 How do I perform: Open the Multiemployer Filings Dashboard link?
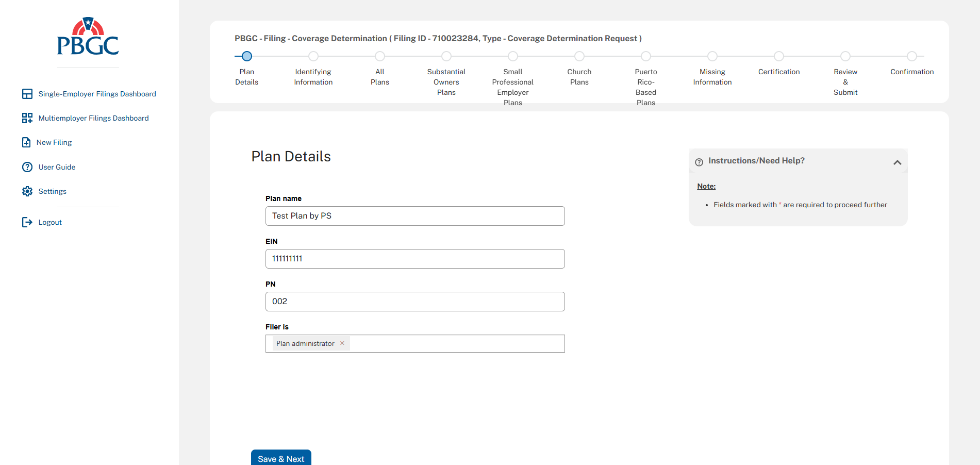[93, 118]
